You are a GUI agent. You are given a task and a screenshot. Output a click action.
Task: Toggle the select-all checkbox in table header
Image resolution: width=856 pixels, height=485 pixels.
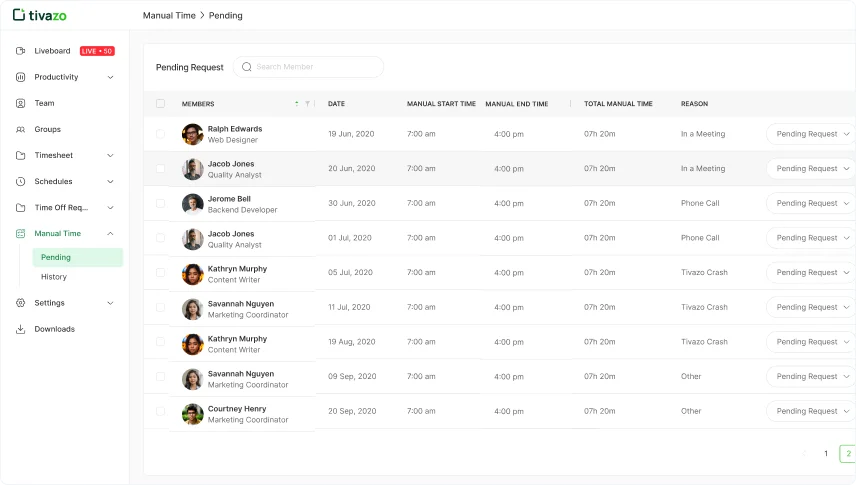160,104
